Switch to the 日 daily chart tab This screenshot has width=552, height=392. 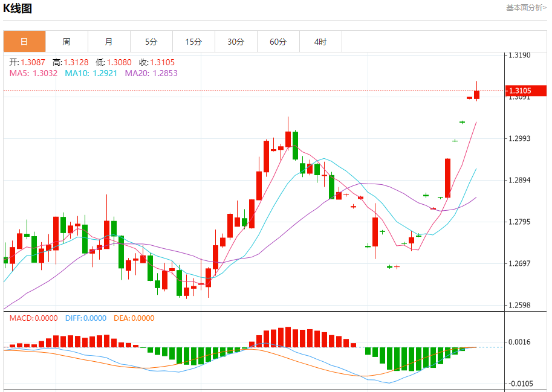coord(24,42)
